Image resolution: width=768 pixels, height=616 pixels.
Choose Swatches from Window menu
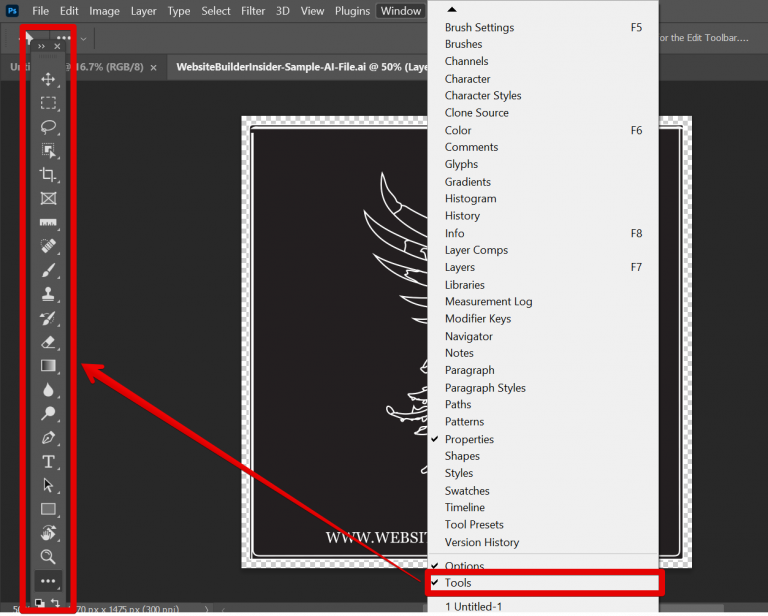click(543, 491)
